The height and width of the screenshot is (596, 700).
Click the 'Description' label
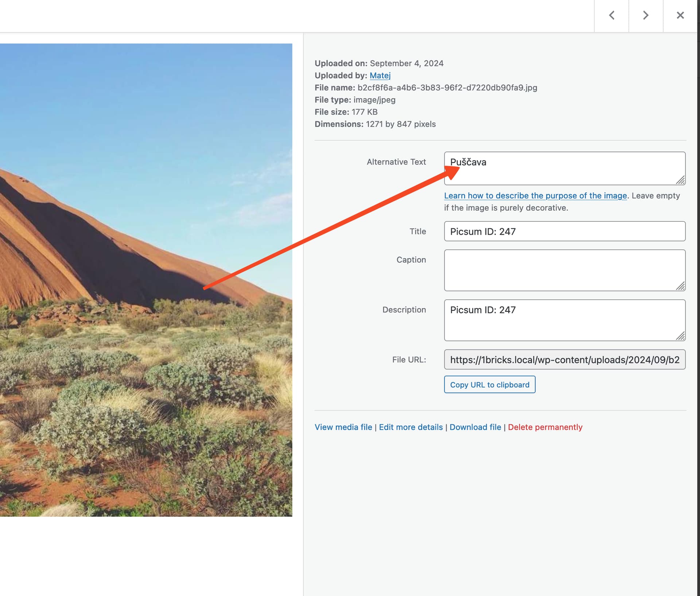404,310
